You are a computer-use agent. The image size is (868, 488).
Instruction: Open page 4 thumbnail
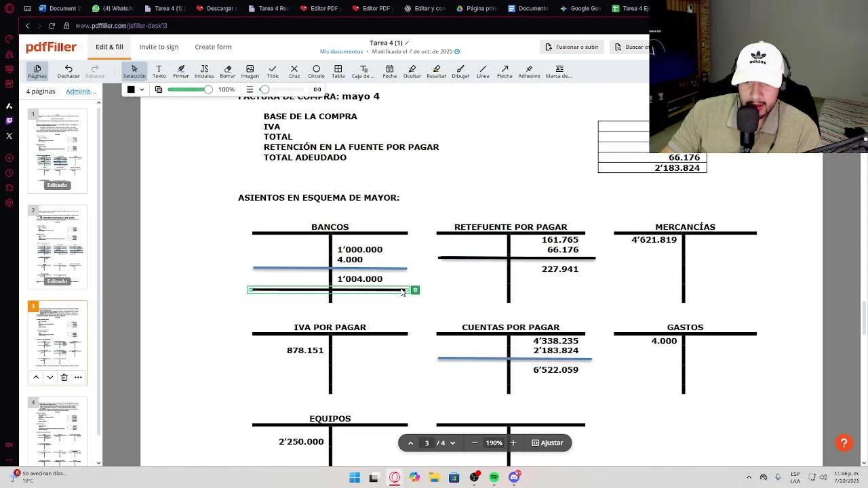coord(58,431)
